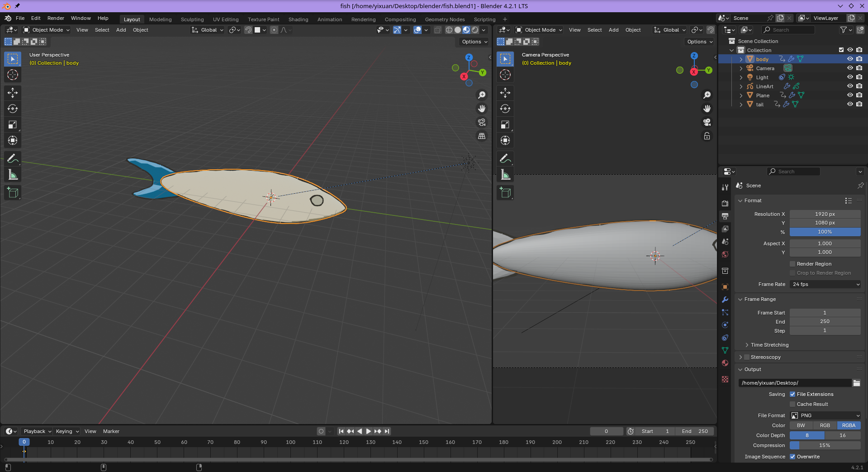This screenshot has height=472, width=868.
Task: Uncheck File Extensions saving option
Action: tap(792, 394)
